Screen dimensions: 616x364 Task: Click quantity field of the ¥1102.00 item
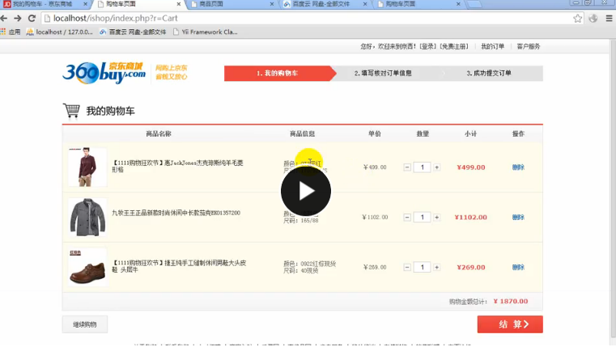(x=422, y=217)
